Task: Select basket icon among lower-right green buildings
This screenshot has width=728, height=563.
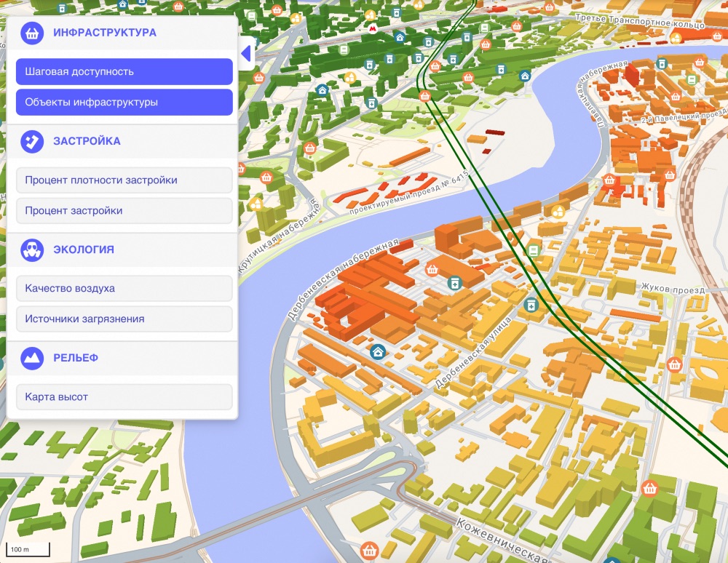Action: 649,488
